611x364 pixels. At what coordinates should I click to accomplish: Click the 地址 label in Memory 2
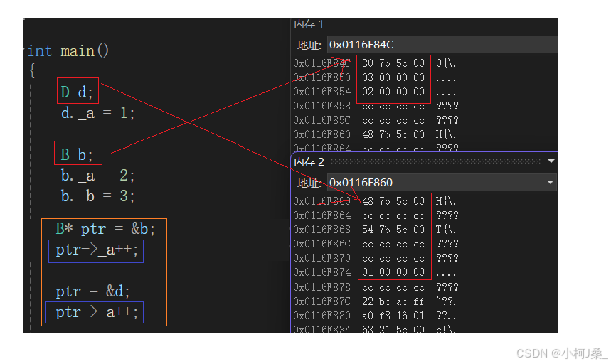(309, 183)
